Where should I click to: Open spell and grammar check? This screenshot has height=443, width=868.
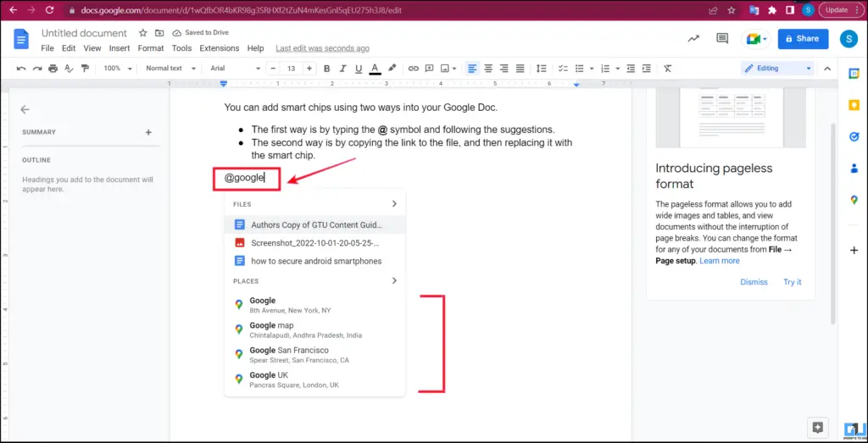point(69,69)
